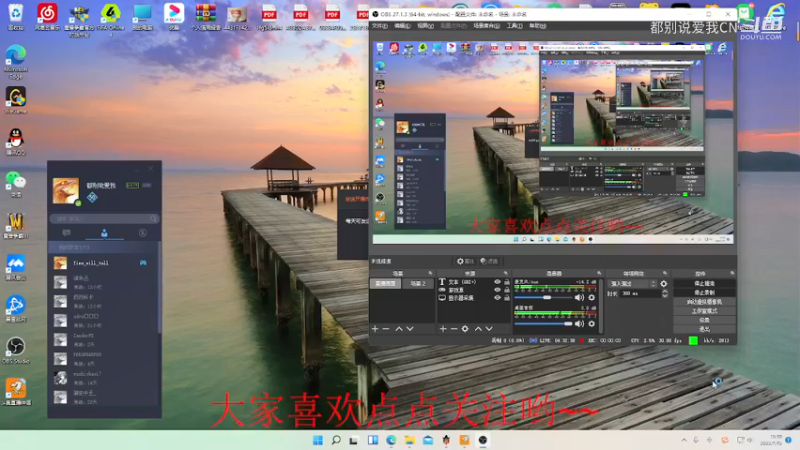Viewport: 800px width, 450px height.
Task: Switch to friends tab in game panel
Action: (104, 233)
